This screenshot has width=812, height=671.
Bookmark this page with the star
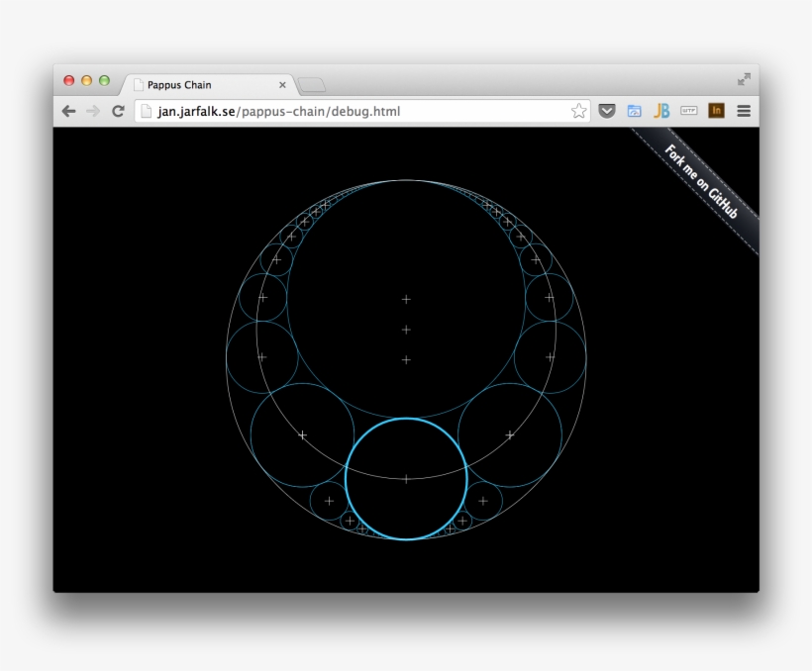tap(578, 110)
